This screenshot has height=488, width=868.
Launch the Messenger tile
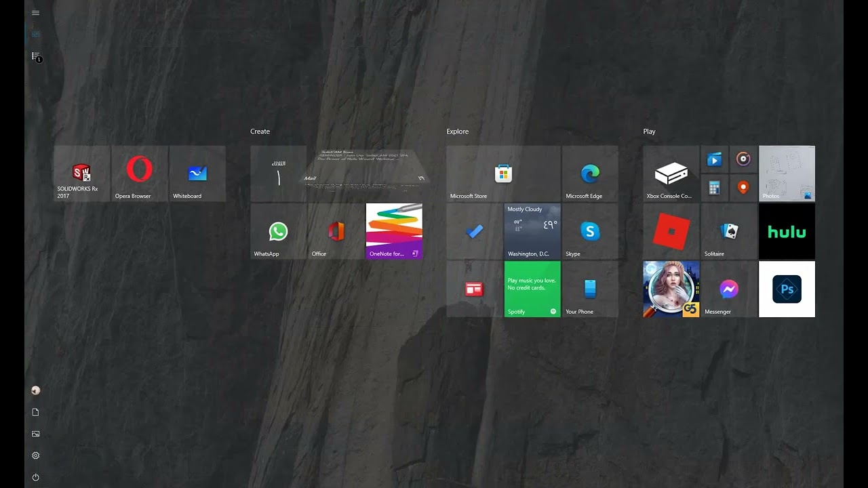pos(729,289)
